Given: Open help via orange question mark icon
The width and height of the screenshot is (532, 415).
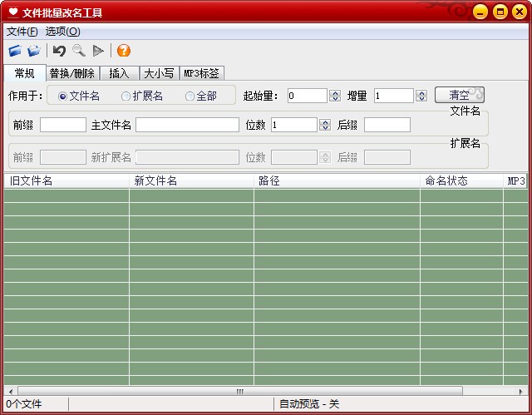Looking at the screenshot, I should coord(124,51).
